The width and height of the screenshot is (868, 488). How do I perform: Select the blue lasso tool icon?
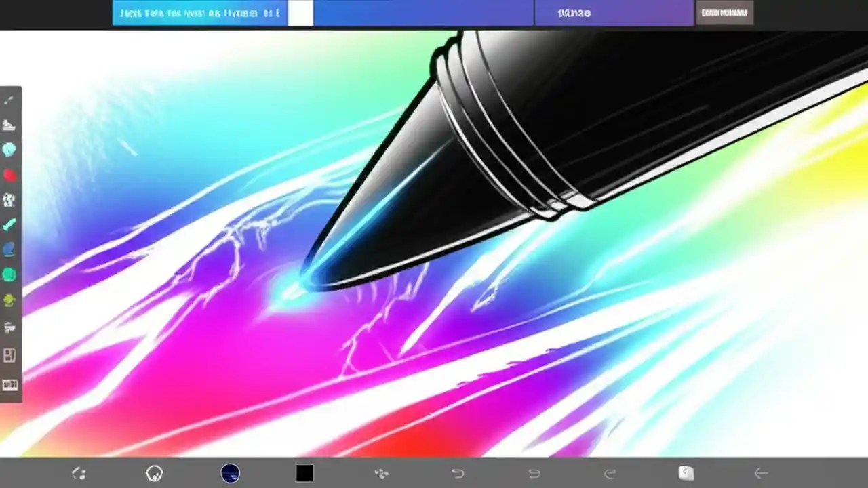pyautogui.click(x=9, y=249)
